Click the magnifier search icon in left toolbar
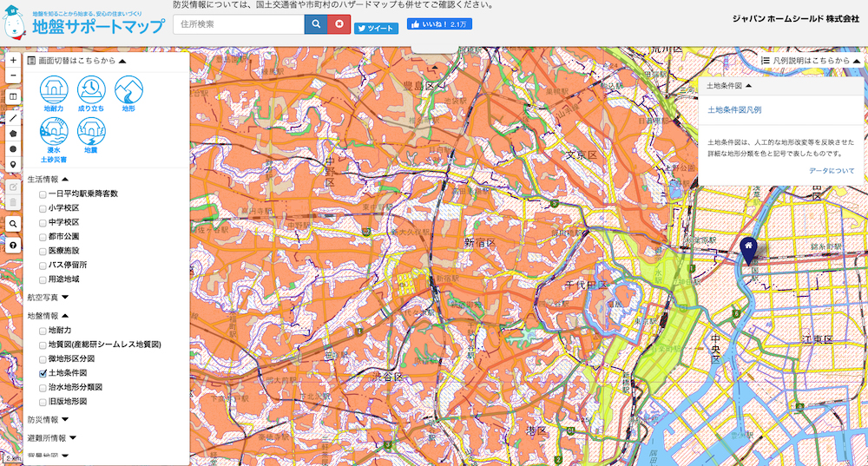Viewport: 868px width, 466px height. (x=13, y=224)
